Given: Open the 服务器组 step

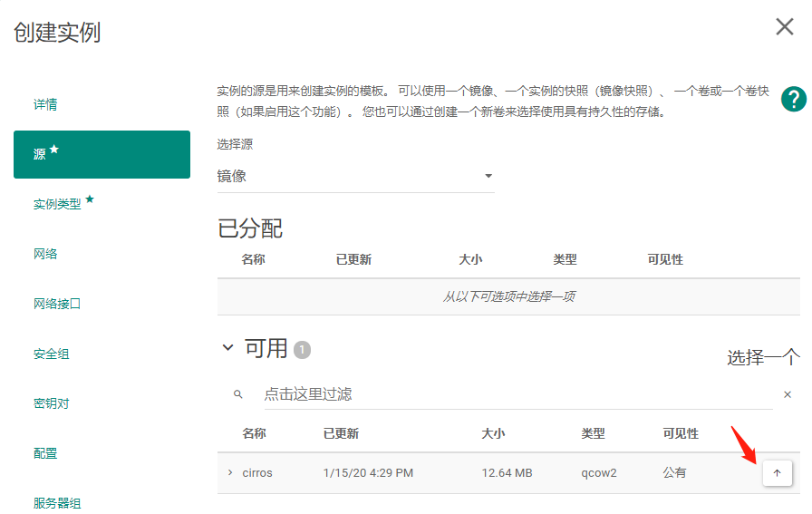Looking at the screenshot, I should point(57,503).
